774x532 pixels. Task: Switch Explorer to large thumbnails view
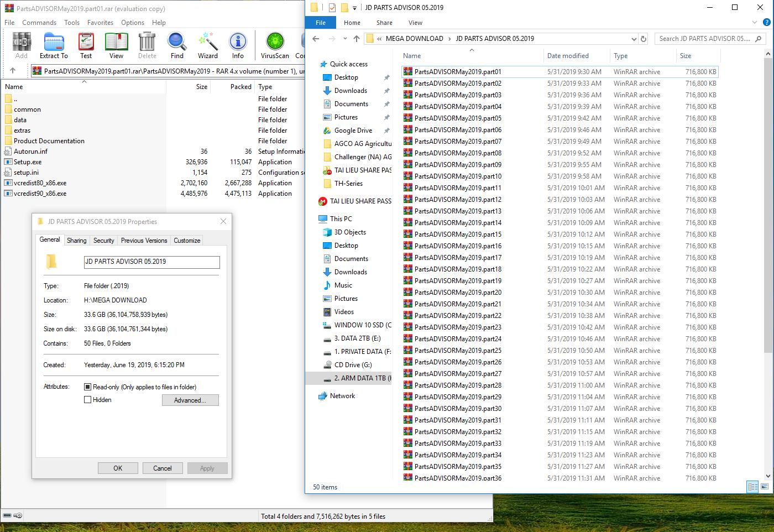(765, 487)
